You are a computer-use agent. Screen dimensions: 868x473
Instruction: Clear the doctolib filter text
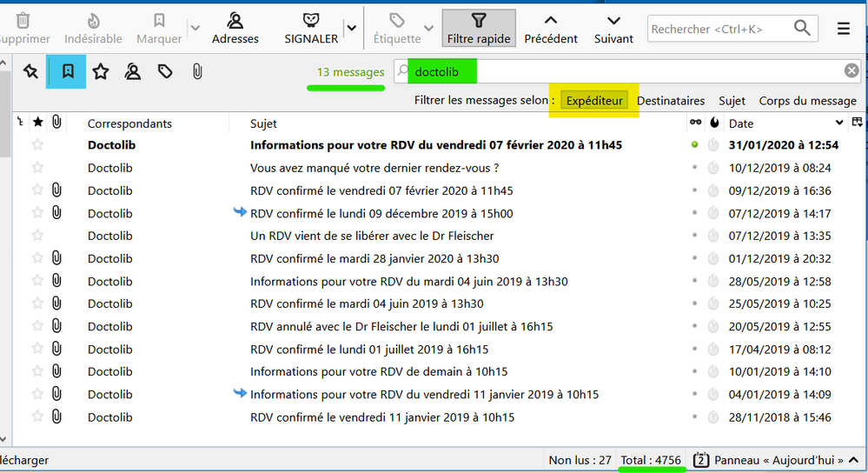click(x=851, y=70)
